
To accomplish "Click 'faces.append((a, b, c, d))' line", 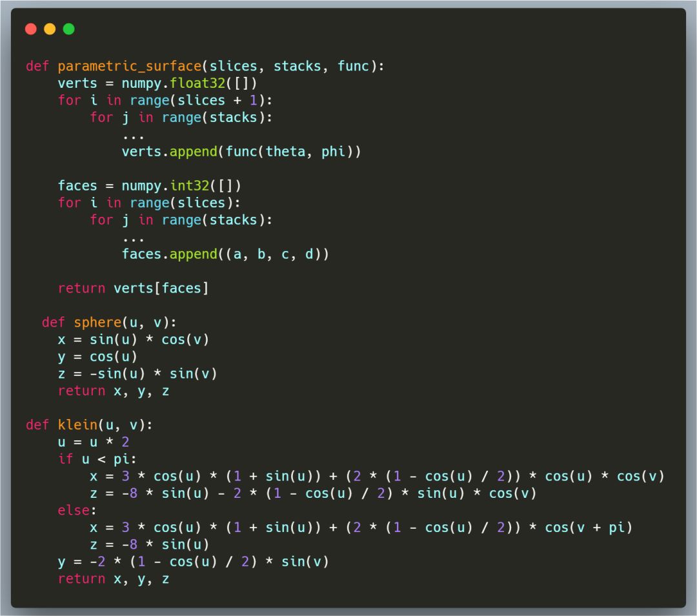I will 225,254.
